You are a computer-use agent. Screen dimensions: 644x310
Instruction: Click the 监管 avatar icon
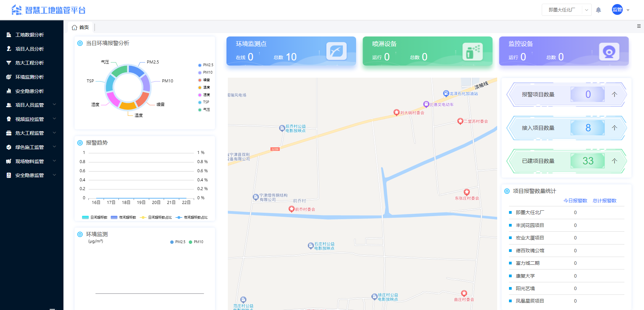(617, 9)
